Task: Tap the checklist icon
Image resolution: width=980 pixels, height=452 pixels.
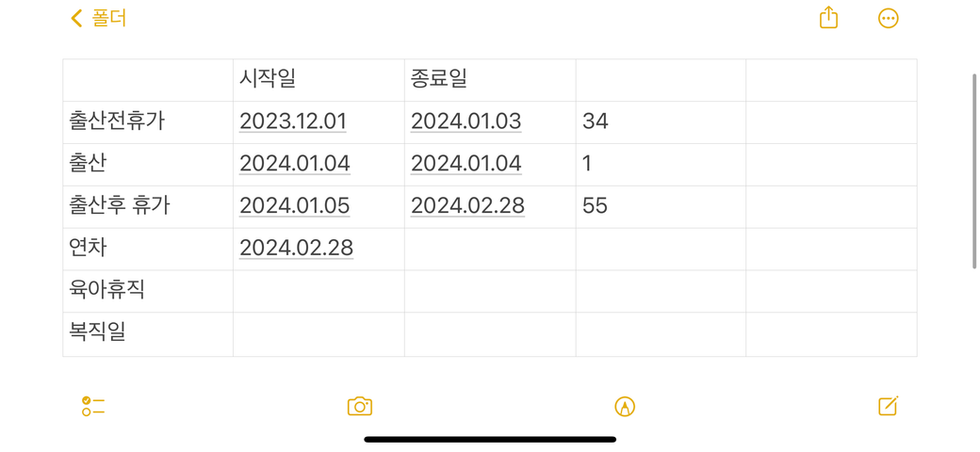Action: [93, 406]
